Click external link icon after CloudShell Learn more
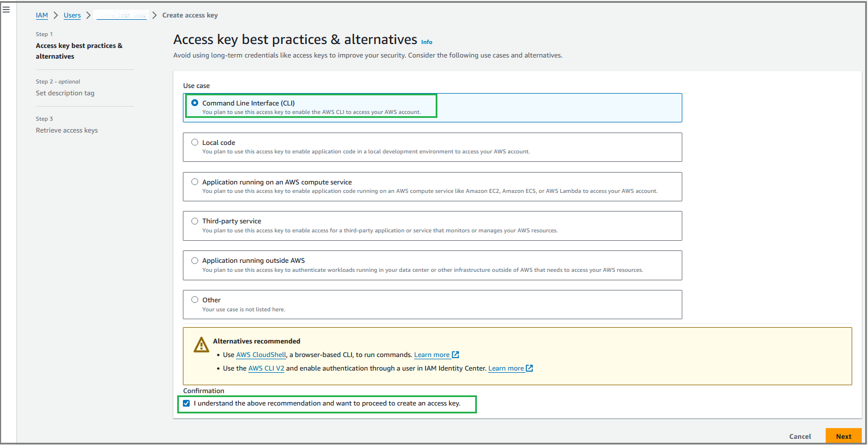The width and height of the screenshot is (868, 445). [455, 355]
